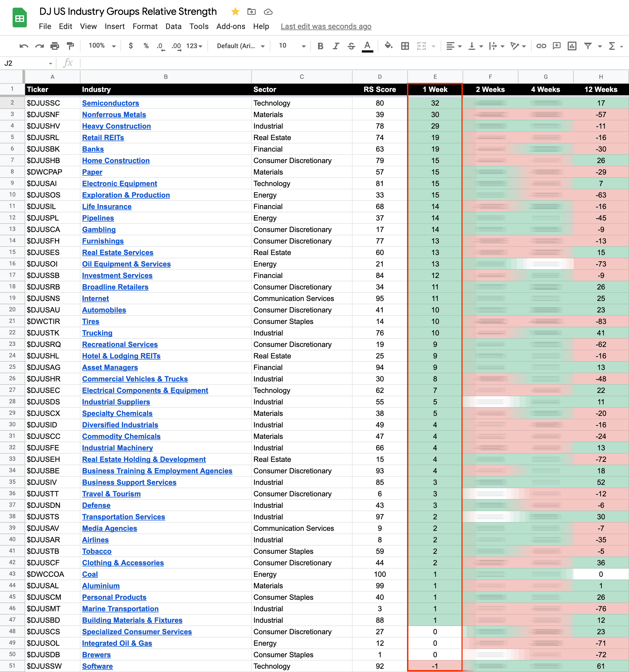Click the '1 Week' header cell
629x672 pixels.
[x=435, y=89]
